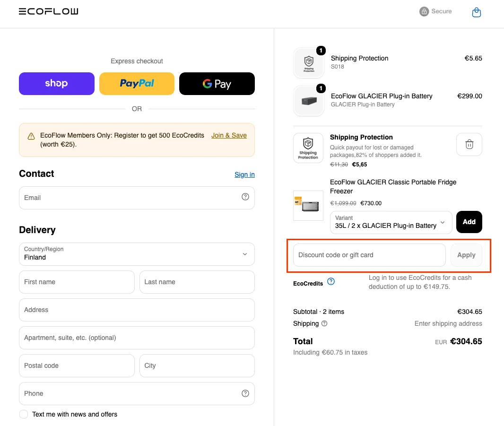Viewport: 504px width, 426px height.
Task: Focus the City field
Action: click(x=197, y=365)
